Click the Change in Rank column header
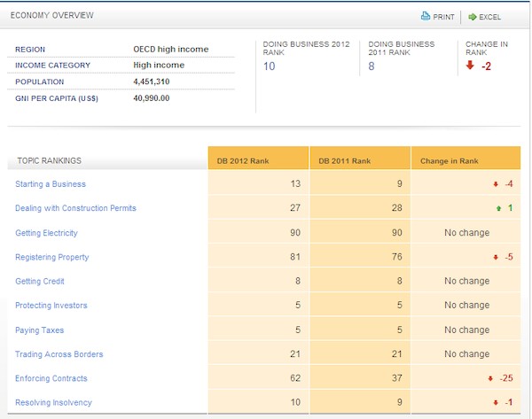Viewport: 532px width, 419px height. 452,160
